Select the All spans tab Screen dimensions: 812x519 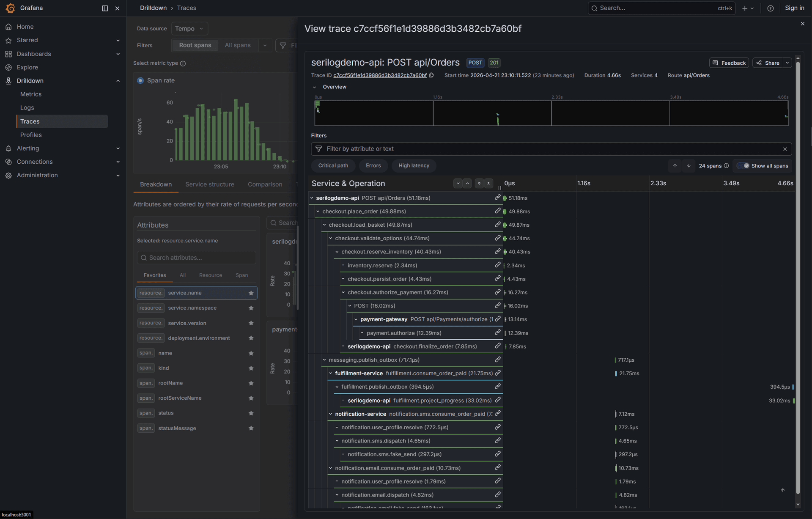238,45
